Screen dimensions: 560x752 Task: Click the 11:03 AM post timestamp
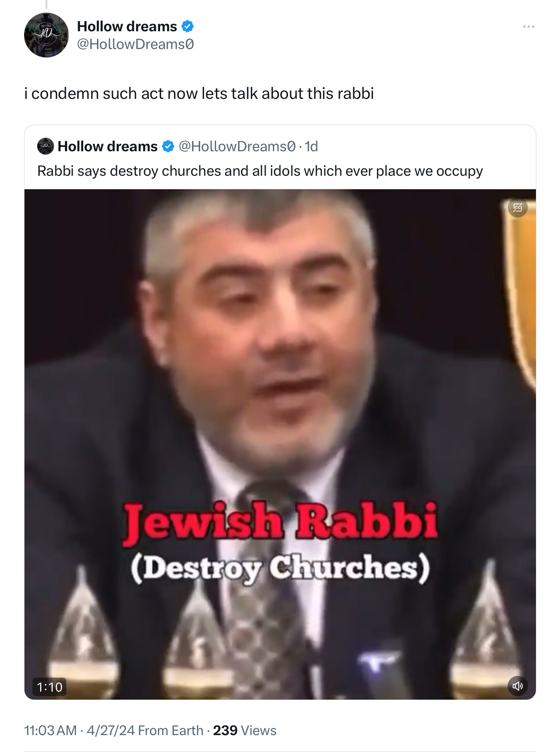(x=50, y=730)
